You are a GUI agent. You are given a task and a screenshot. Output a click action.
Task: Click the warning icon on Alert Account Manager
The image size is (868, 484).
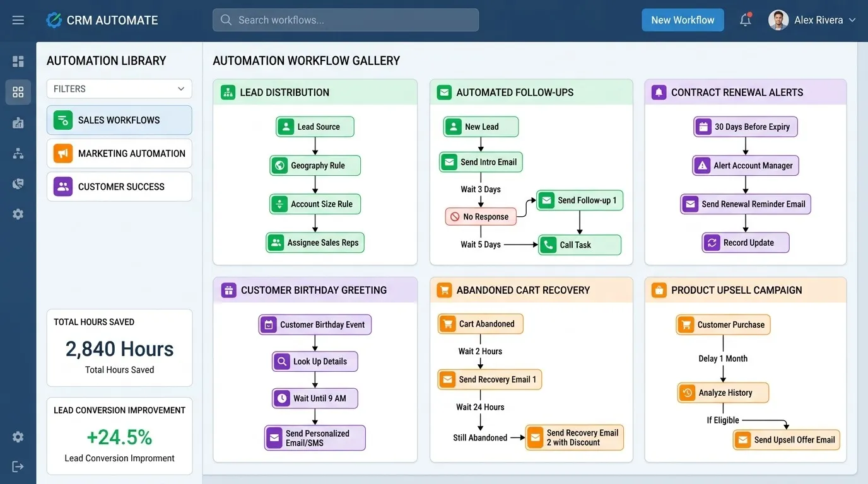[x=702, y=166]
